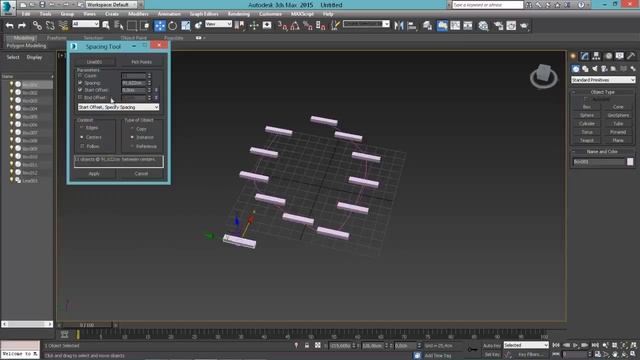Toggle the Angle Snap icon
This screenshot has width=640, height=360.
coord(295,26)
